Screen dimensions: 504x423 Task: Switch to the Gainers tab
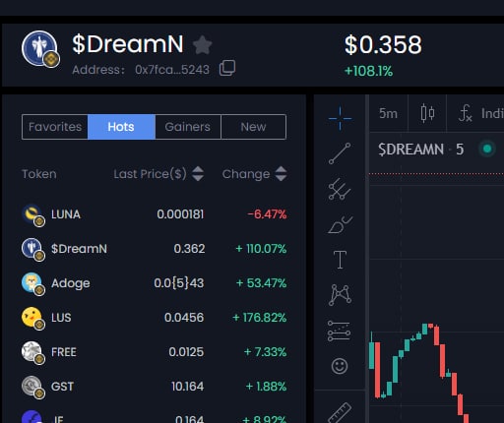(188, 127)
